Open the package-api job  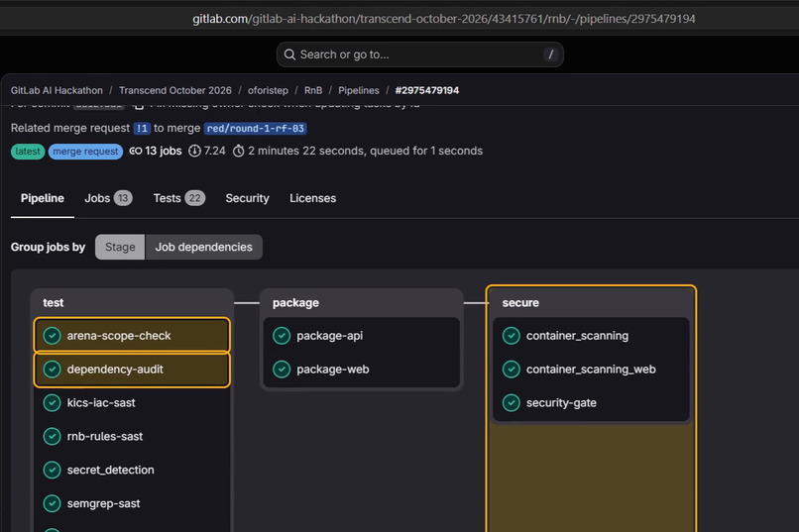tap(361, 336)
